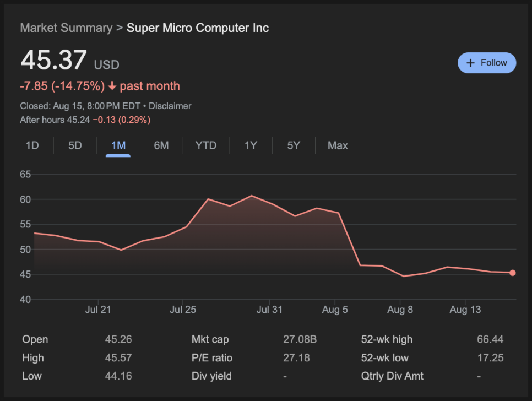The height and width of the screenshot is (401, 532).
Task: Show the YTD range
Action: point(205,145)
